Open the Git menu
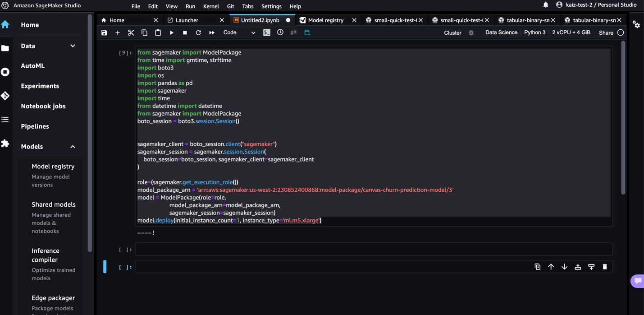The width and height of the screenshot is (644, 315). click(x=230, y=6)
